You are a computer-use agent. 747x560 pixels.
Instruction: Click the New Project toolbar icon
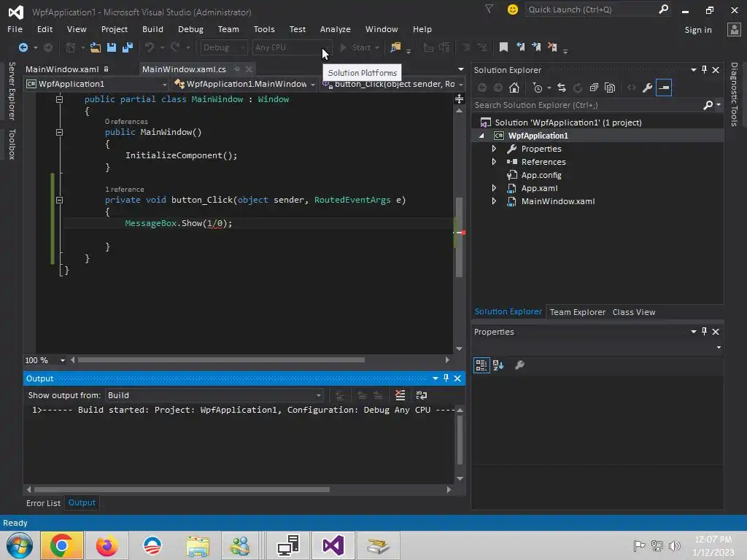click(x=71, y=47)
